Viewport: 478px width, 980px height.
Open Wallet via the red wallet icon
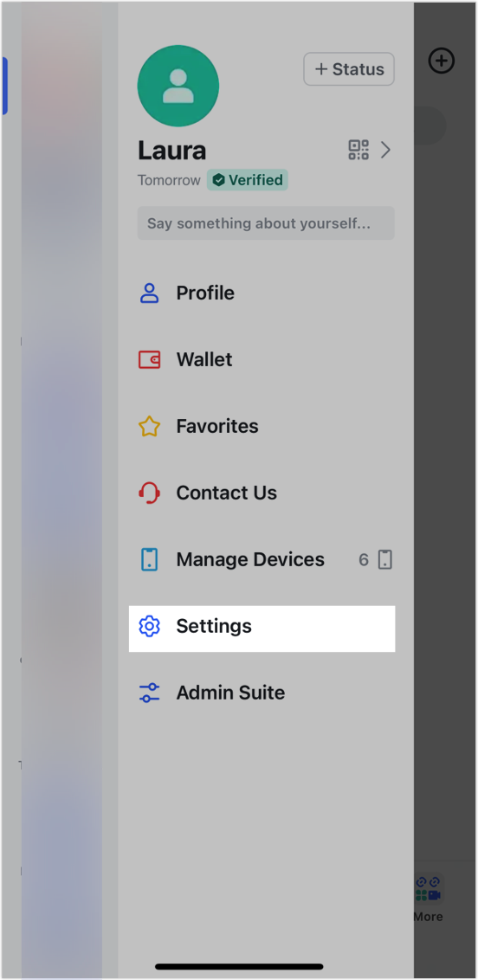149,359
